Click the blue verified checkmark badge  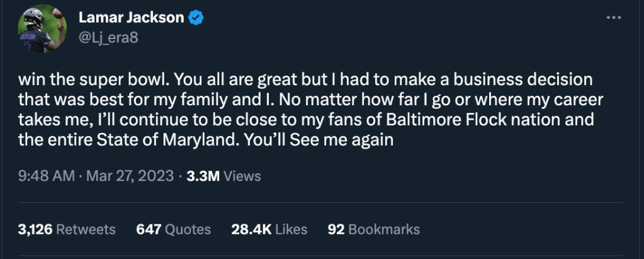[x=197, y=19]
